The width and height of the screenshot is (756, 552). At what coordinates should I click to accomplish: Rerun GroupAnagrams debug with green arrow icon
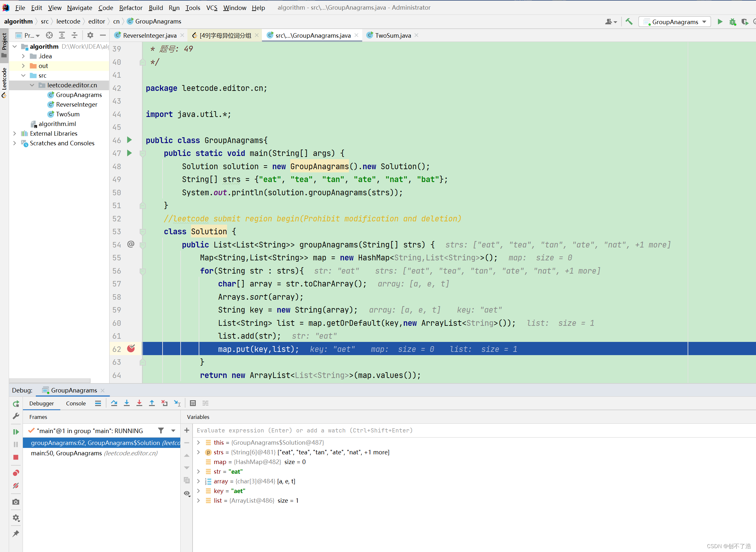tap(16, 404)
